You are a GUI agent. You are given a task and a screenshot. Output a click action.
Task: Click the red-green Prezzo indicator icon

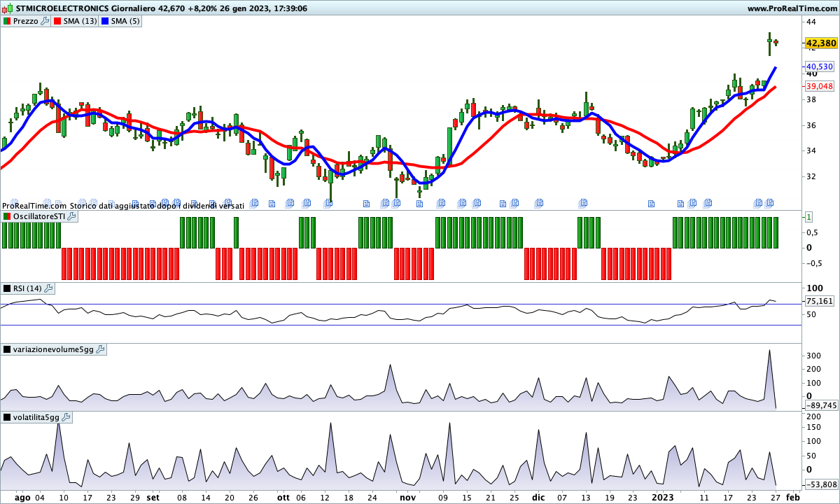6,21
